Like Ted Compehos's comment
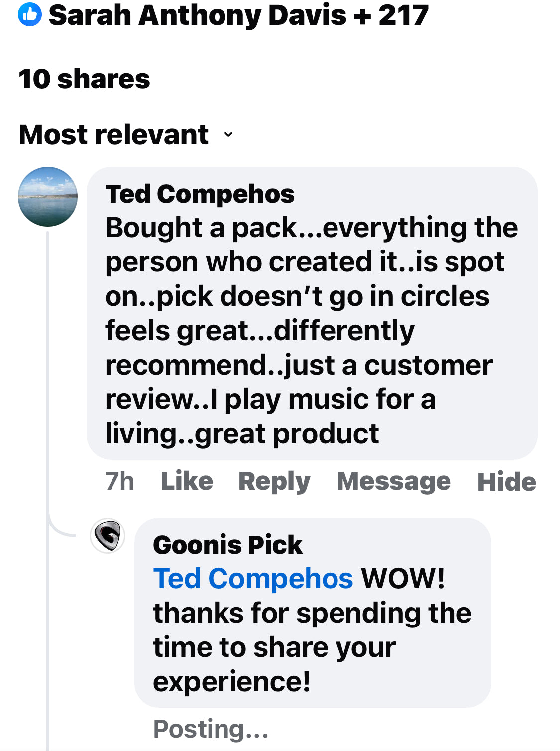Screen dimensions: 560x751 (x=187, y=481)
